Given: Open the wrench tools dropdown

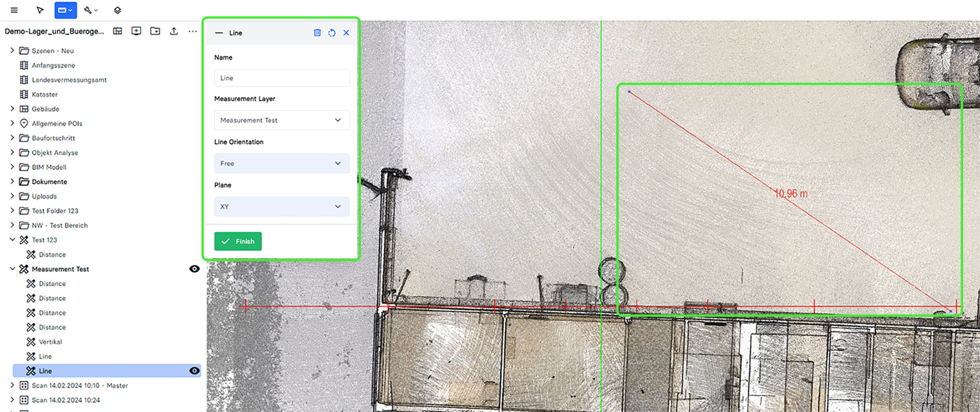Looking at the screenshot, I should coord(90,10).
